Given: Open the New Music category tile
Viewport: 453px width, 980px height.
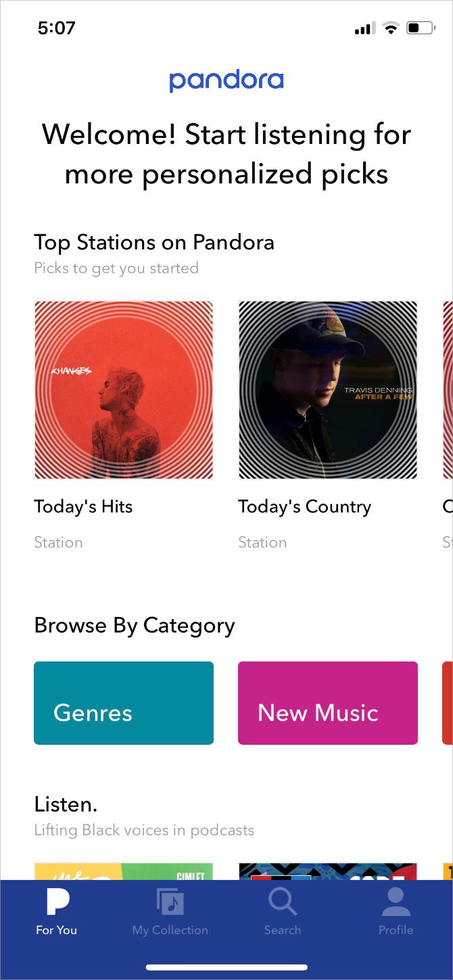Looking at the screenshot, I should point(327,703).
